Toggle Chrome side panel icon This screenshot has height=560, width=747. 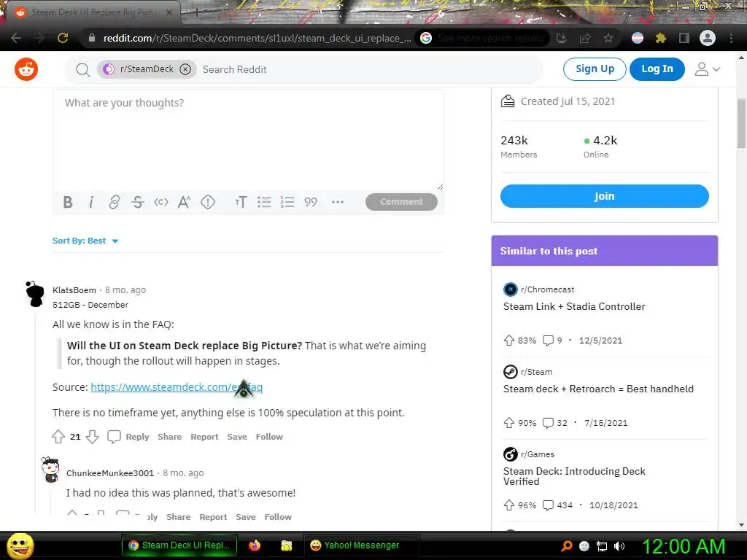click(684, 38)
